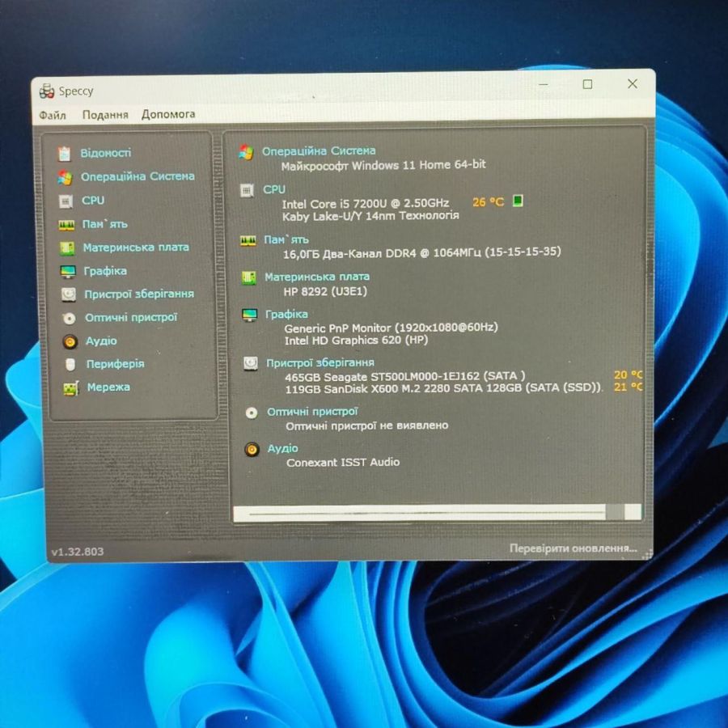Open Графіка in the sidebar

[105, 271]
